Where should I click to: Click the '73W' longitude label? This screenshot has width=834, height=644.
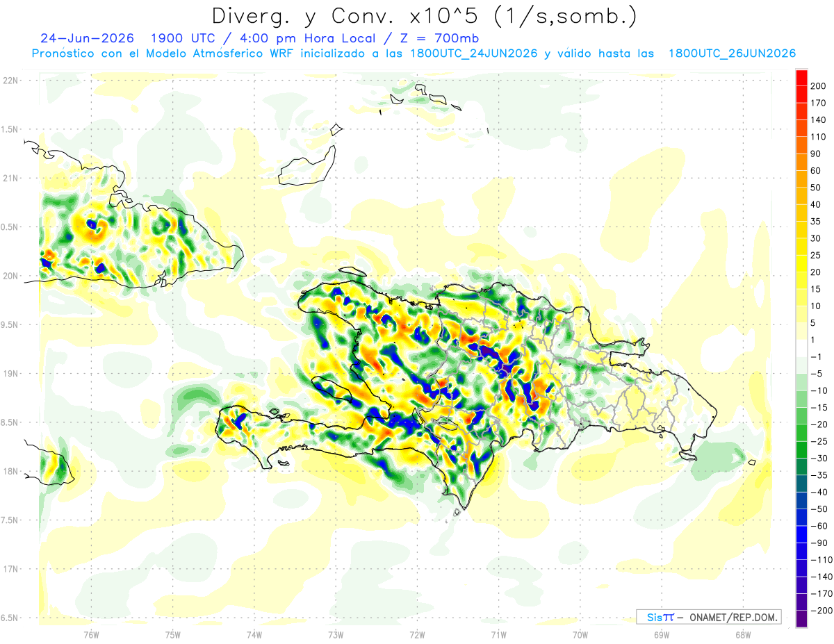(335, 634)
